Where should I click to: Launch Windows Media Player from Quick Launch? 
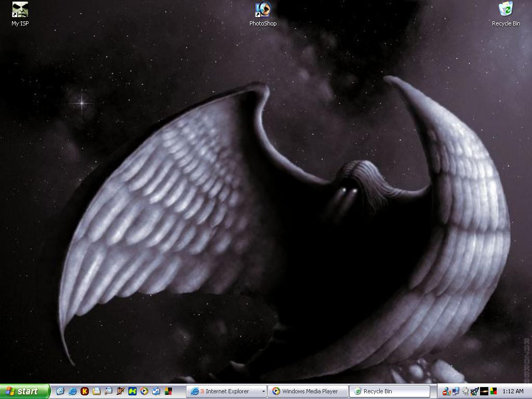[144, 391]
